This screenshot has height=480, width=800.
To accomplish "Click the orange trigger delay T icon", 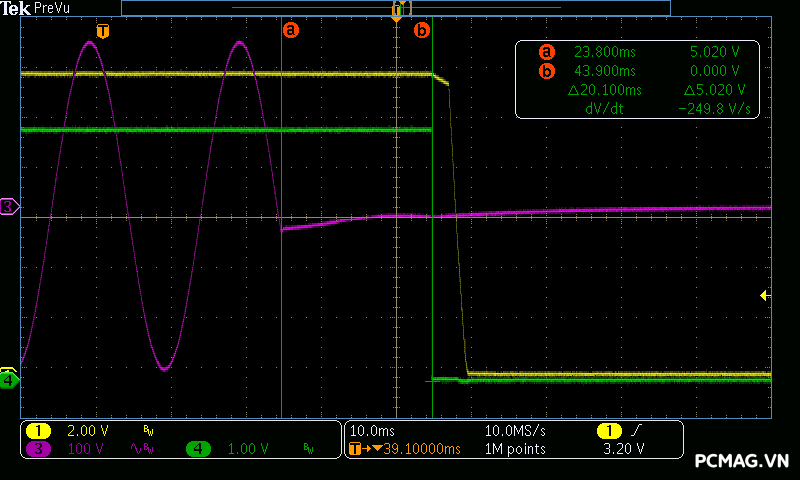I will point(355,449).
